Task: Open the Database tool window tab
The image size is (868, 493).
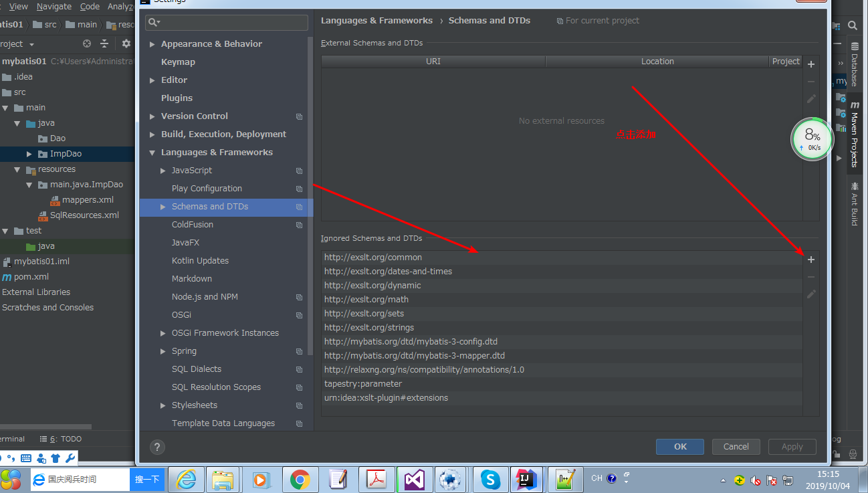Action: pos(854,66)
